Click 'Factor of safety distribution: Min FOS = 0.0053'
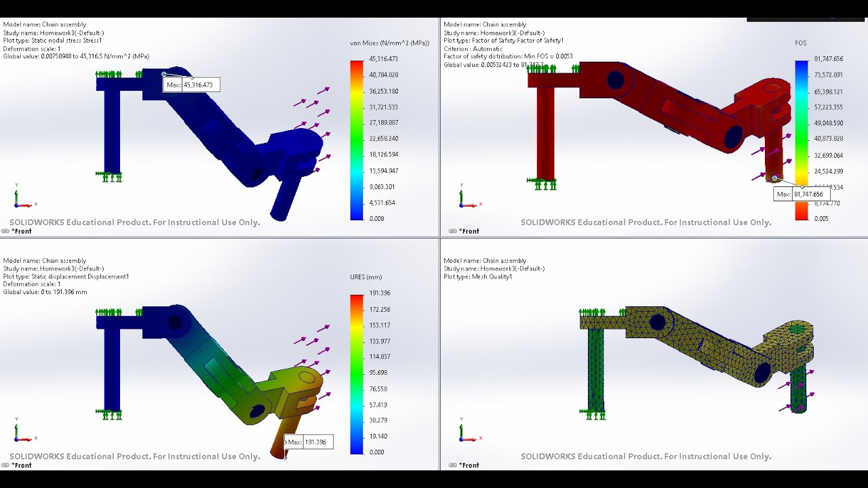Viewport: 868px width, 488px height. point(508,57)
